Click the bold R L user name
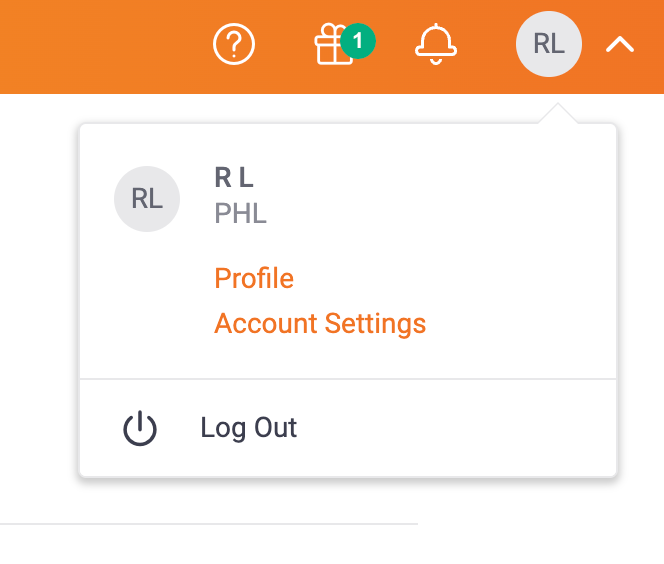Viewport: 664px width, 564px height. point(234,178)
